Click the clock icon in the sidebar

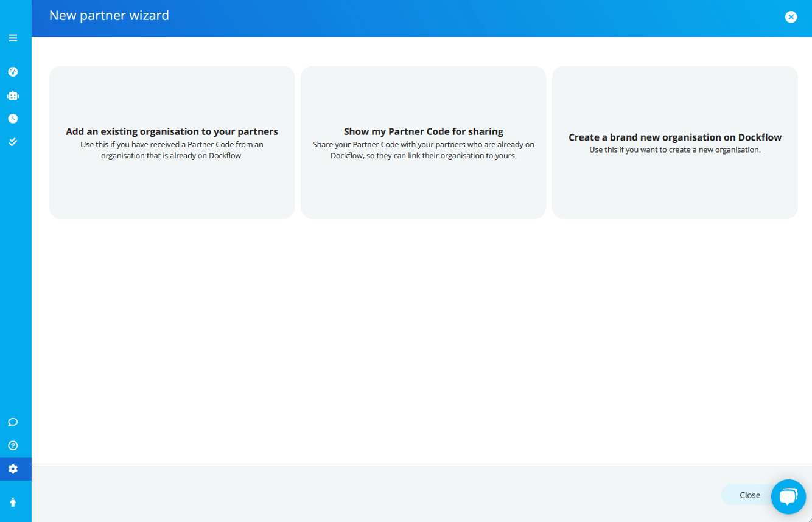(13, 119)
